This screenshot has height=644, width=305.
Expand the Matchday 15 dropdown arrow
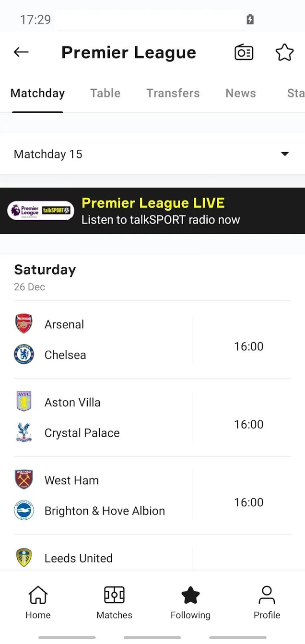[x=285, y=154]
